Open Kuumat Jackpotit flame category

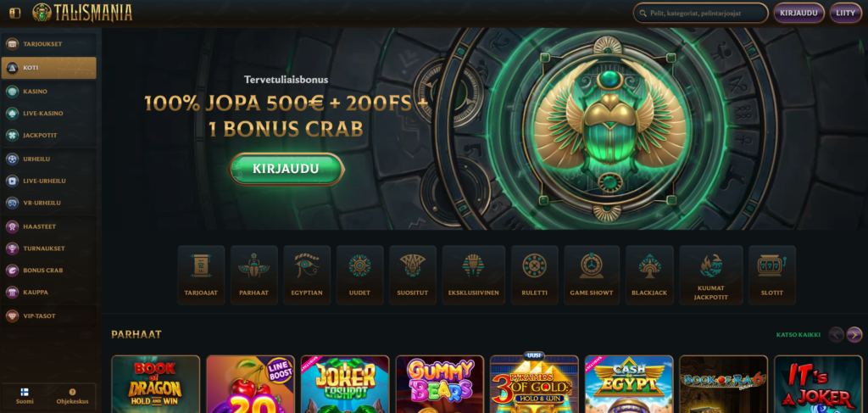(x=711, y=275)
